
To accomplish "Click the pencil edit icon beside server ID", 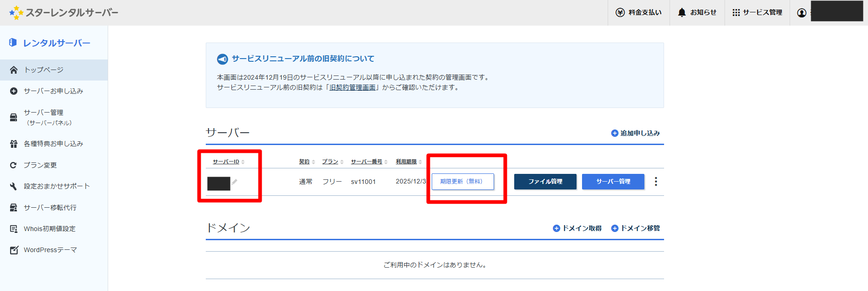I will tap(235, 182).
